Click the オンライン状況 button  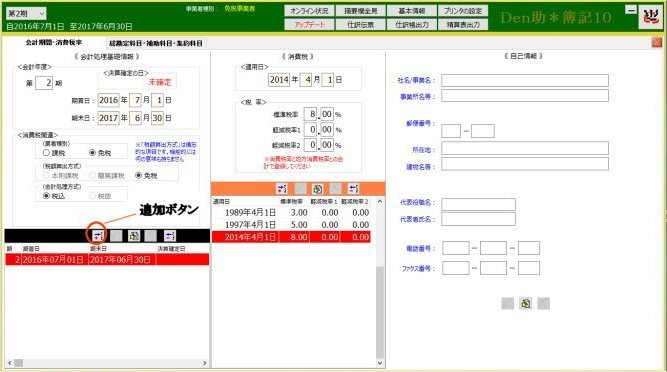[x=309, y=11]
